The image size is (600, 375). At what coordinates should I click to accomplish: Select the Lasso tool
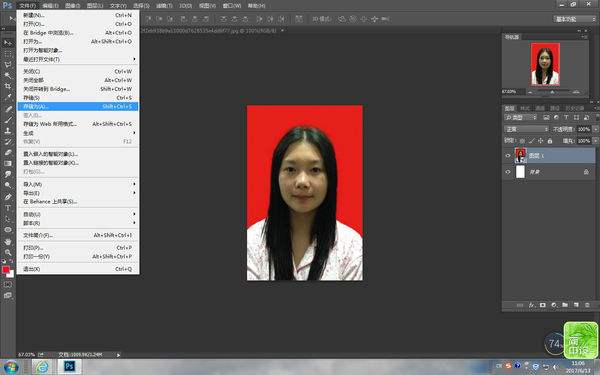point(8,65)
